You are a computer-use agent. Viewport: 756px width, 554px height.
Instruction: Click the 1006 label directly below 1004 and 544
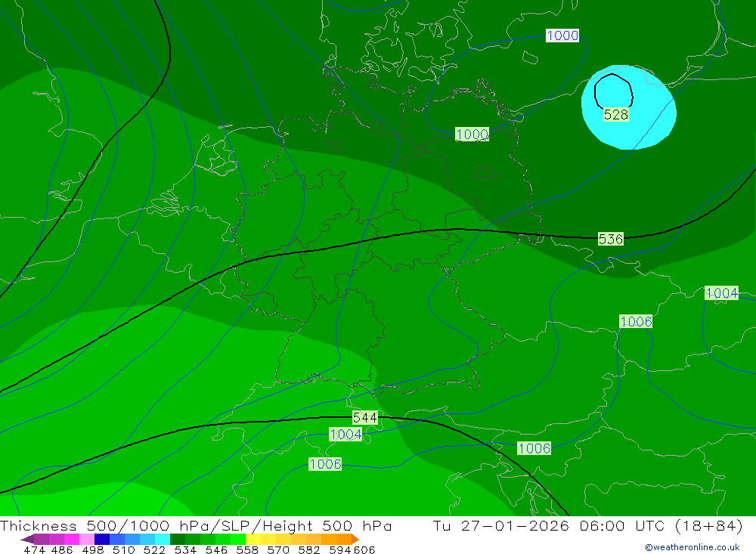325,464
